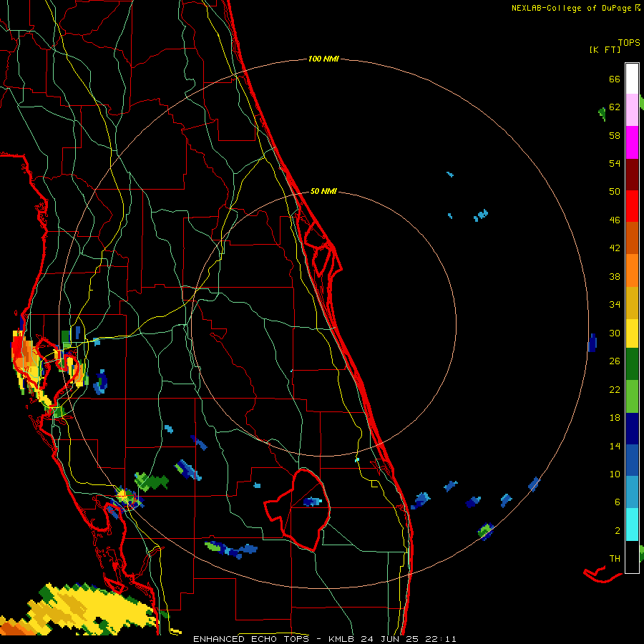This screenshot has width=644, height=644.
Task: Click the TH threshold label on legend
Action: (615, 559)
